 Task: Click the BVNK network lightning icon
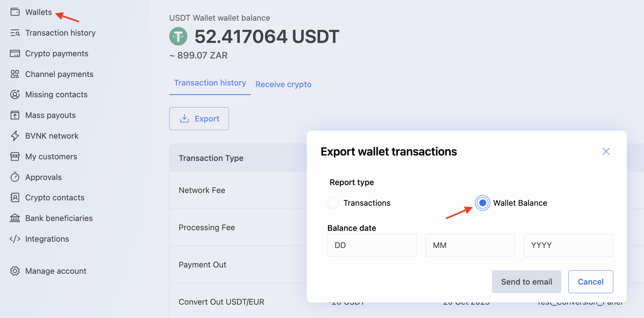tap(15, 136)
